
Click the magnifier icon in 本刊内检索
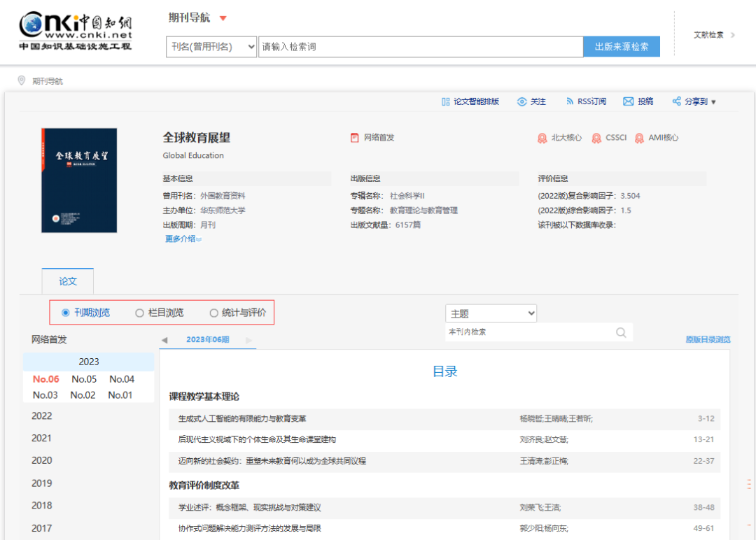621,332
